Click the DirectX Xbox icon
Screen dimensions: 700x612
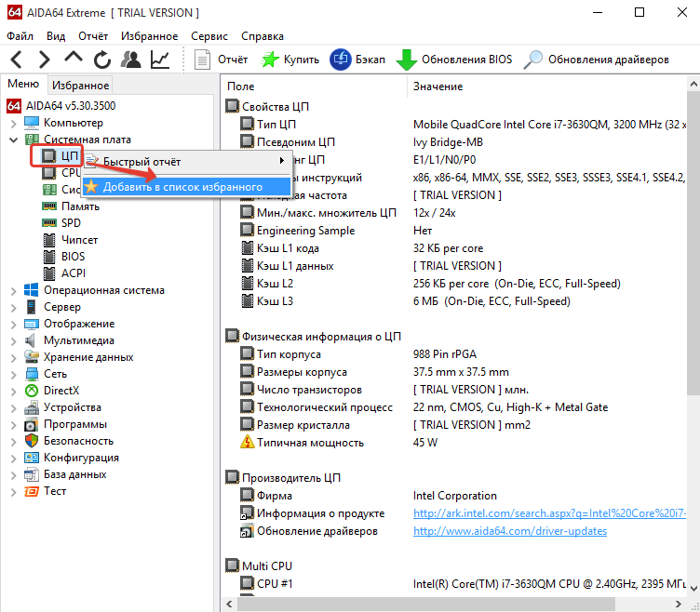pos(32,391)
